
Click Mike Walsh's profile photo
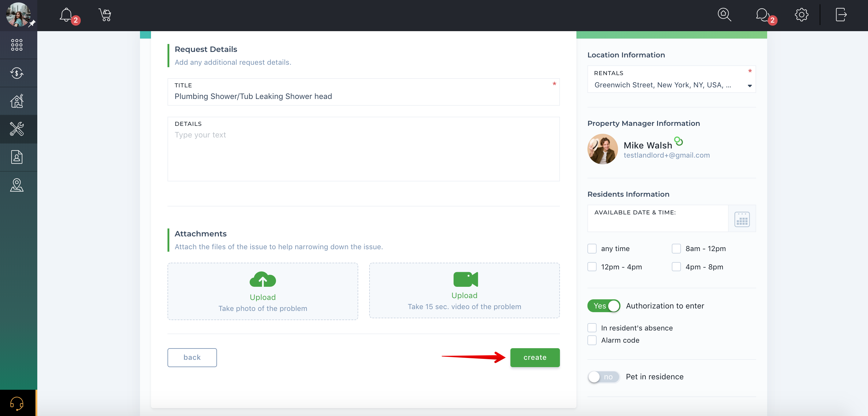(602, 149)
